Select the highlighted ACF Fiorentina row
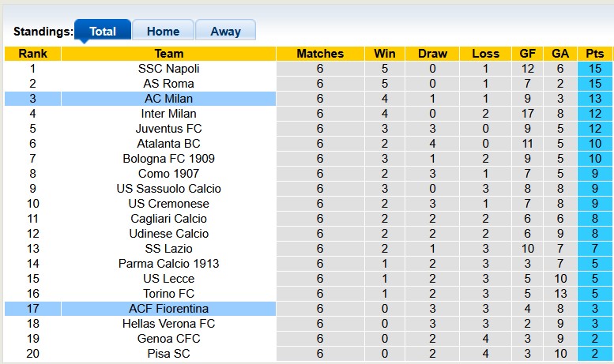The height and width of the screenshot is (364, 614). 168,309
